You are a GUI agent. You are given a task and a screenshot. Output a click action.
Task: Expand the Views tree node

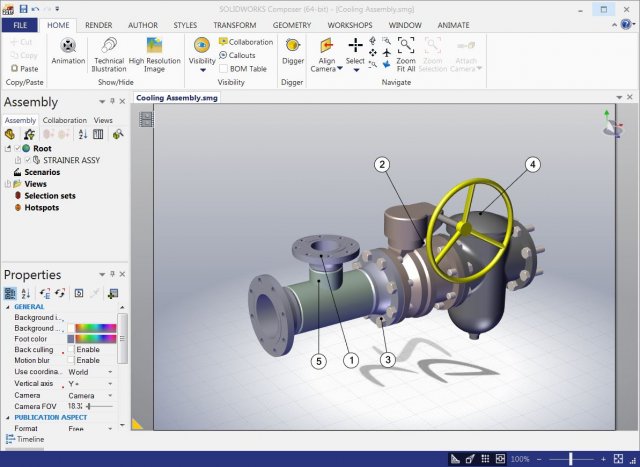(8, 184)
